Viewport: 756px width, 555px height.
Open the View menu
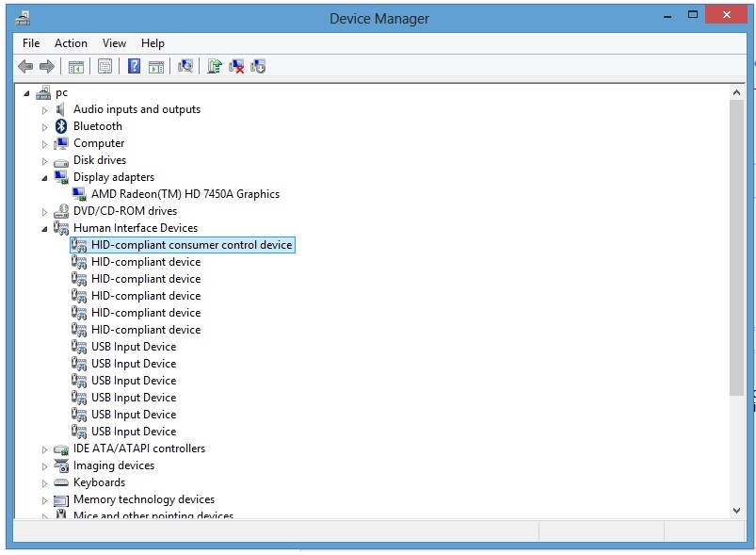(114, 43)
